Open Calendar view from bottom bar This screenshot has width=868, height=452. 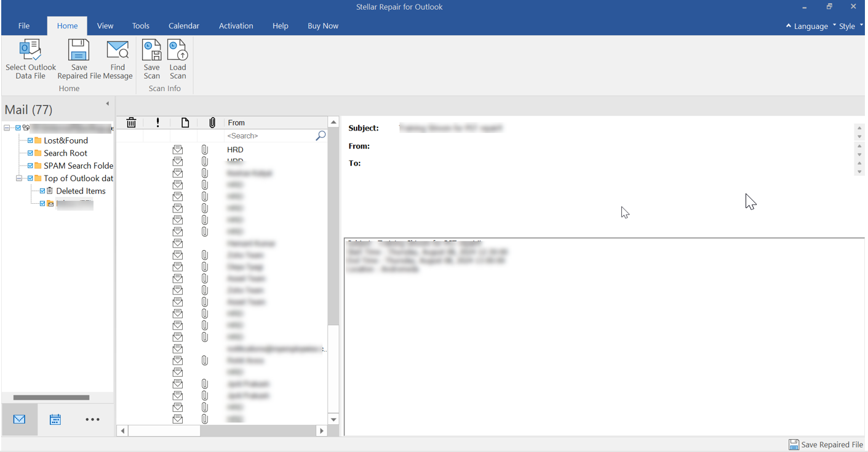pyautogui.click(x=55, y=419)
